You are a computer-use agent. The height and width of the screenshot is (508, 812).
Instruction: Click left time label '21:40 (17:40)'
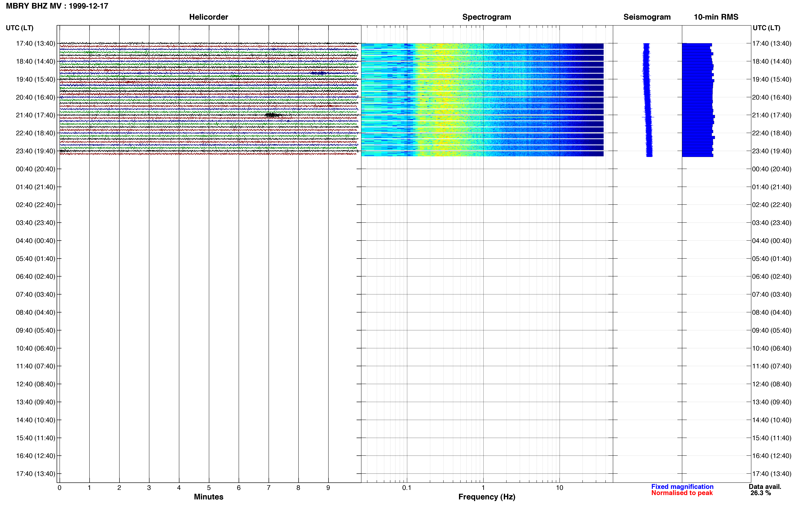coord(36,115)
